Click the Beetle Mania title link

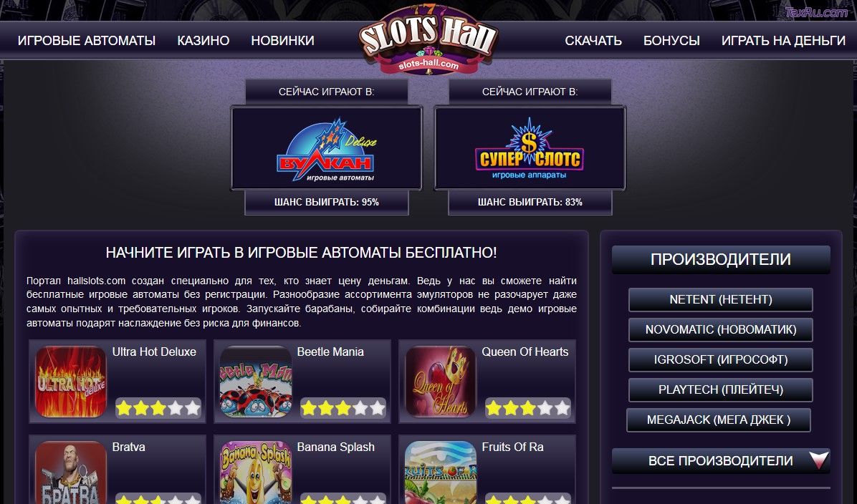pyautogui.click(x=330, y=352)
